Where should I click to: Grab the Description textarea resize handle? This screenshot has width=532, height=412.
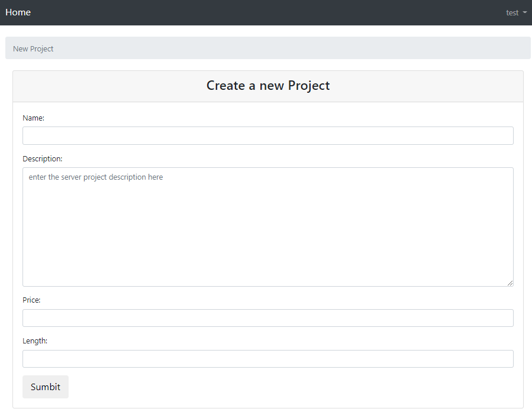pos(510,283)
